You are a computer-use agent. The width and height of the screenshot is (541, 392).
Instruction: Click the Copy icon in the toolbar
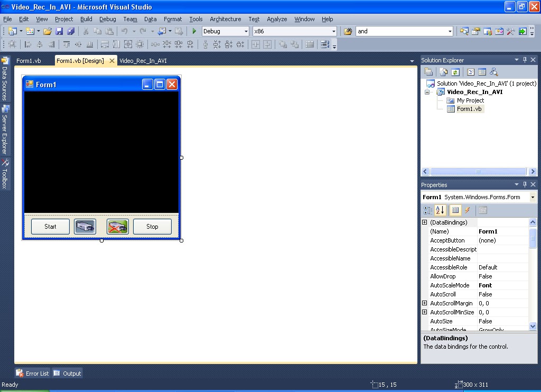98,31
